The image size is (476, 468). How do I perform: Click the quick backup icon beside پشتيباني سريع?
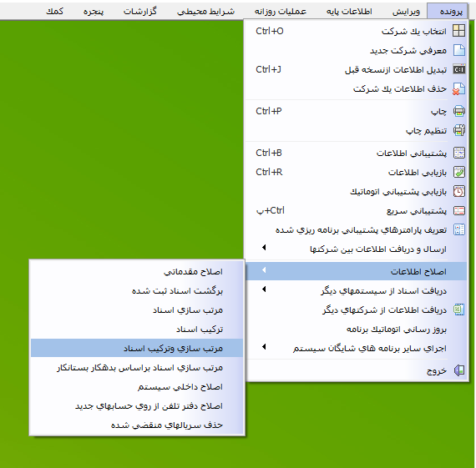[x=458, y=210]
